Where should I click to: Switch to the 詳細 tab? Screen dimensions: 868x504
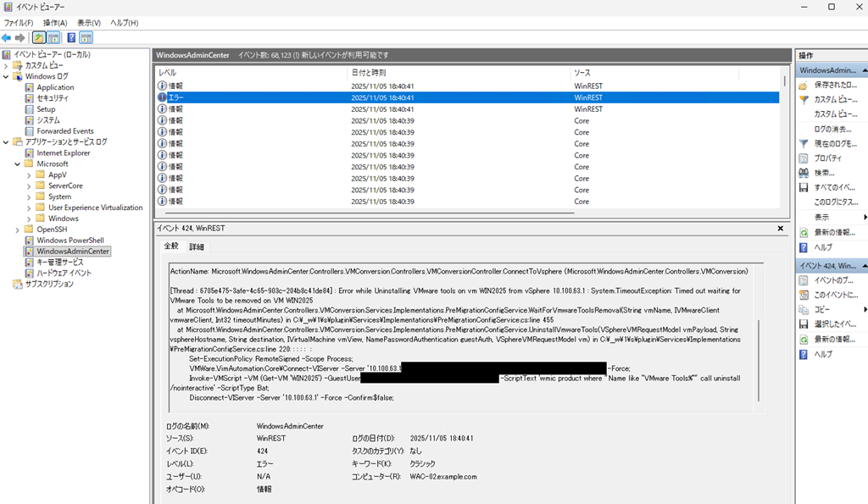pyautogui.click(x=196, y=246)
